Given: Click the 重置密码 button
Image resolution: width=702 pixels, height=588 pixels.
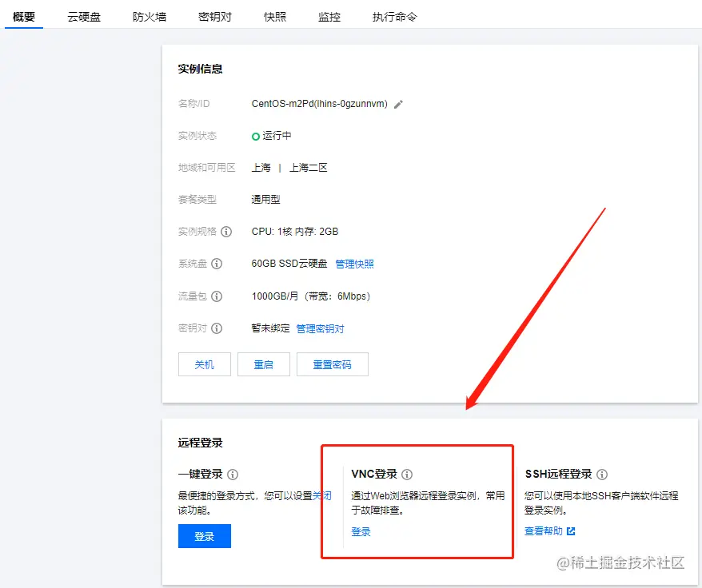Looking at the screenshot, I should [x=332, y=364].
